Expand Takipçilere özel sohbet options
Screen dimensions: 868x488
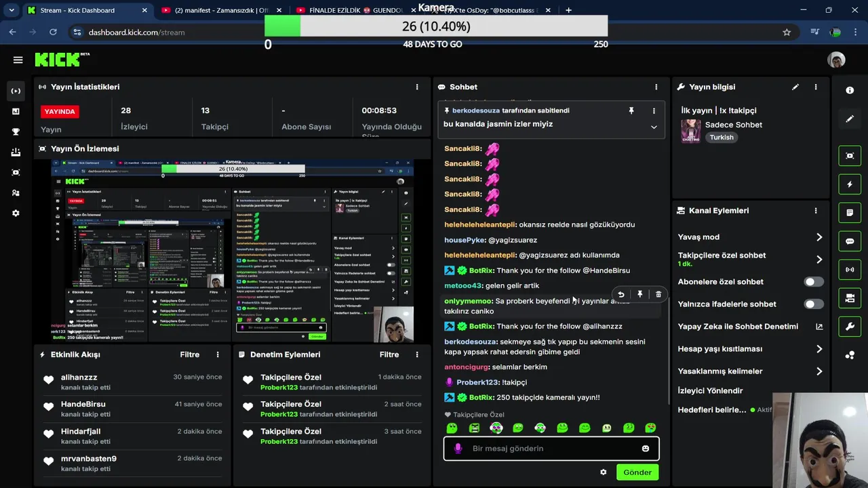(x=819, y=259)
